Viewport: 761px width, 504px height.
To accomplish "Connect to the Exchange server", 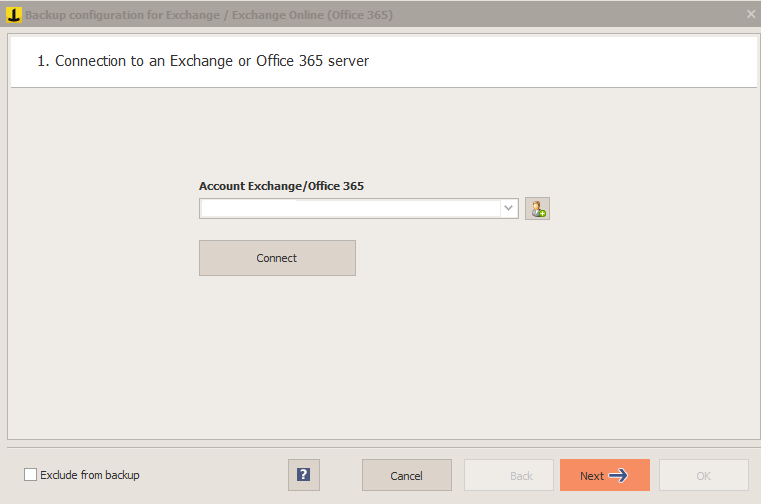I will point(277,258).
